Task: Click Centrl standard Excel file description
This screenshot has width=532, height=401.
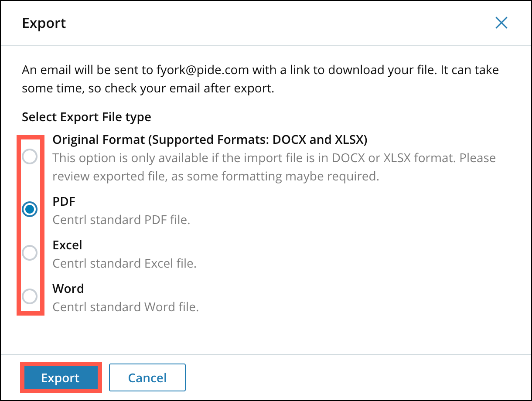Action: click(124, 263)
